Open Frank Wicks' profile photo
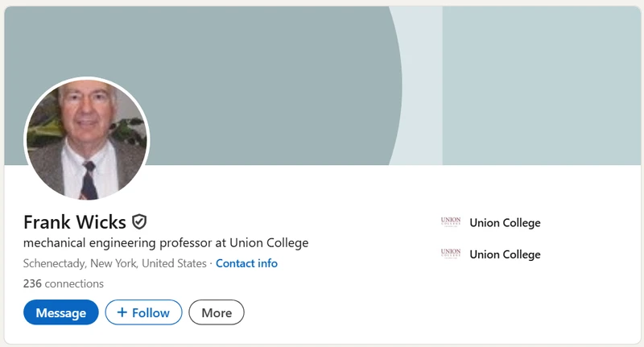This screenshot has height=347, width=644. tap(87, 139)
